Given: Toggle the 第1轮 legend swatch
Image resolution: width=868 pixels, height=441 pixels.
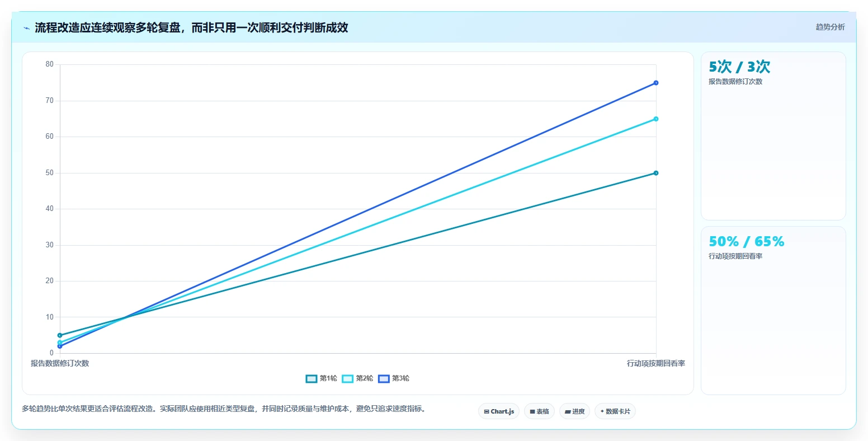Looking at the screenshot, I should [312, 379].
